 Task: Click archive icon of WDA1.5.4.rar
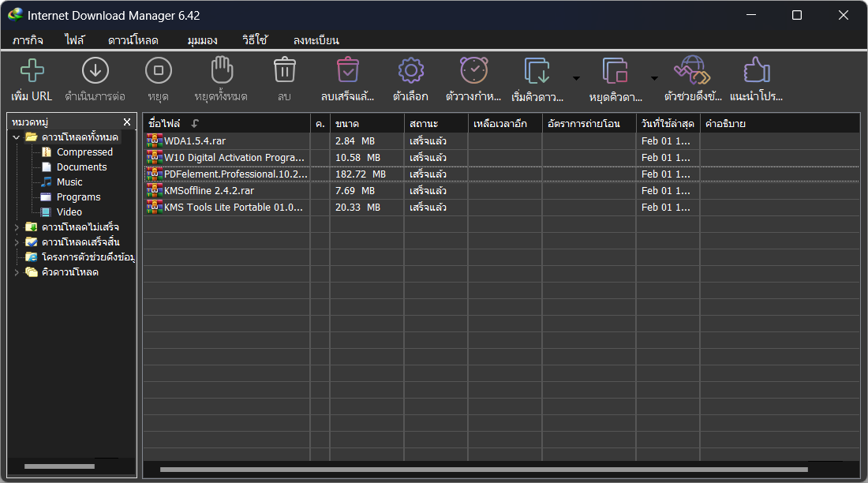(x=155, y=140)
